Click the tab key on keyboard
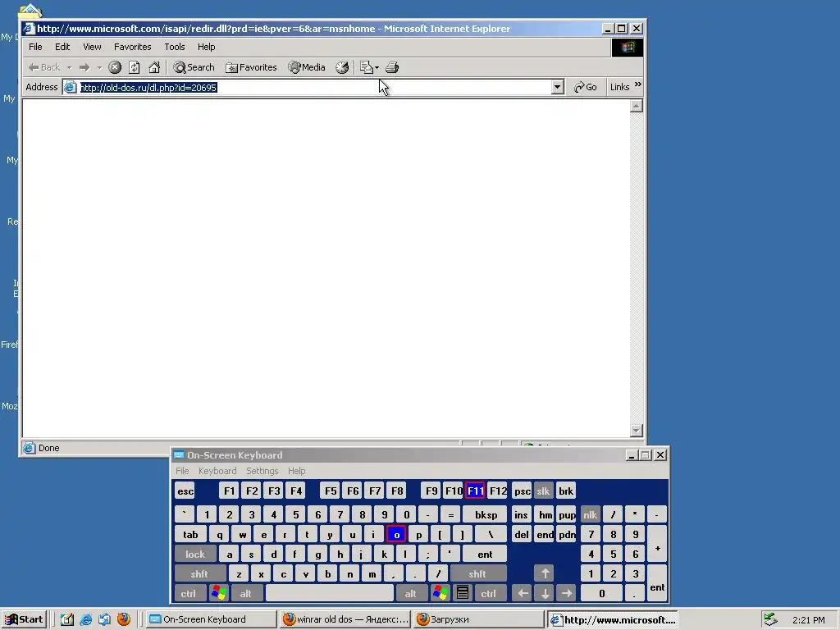 point(190,534)
